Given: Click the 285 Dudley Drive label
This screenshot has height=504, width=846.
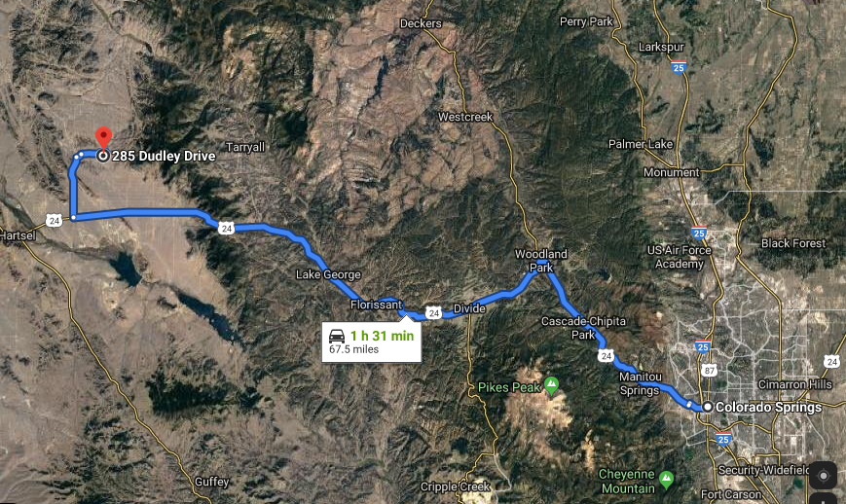Looking at the screenshot, I should [x=164, y=156].
